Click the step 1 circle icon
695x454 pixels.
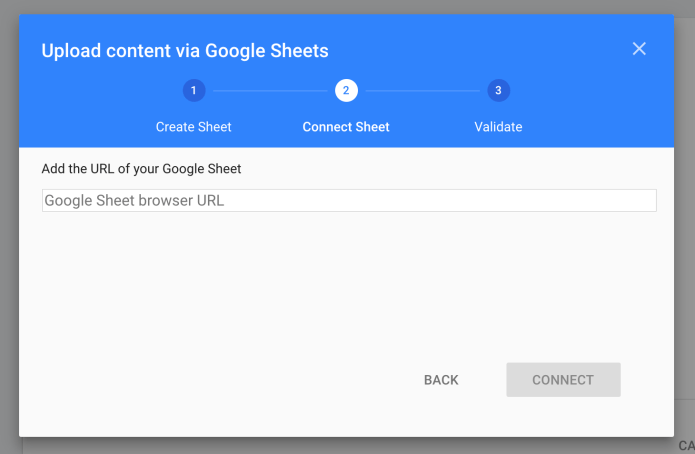[194, 91]
